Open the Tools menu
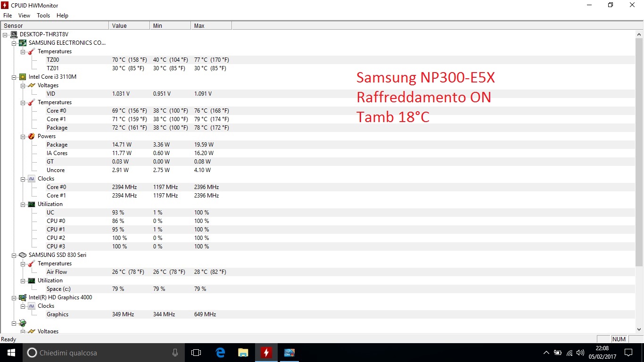This screenshot has width=644, height=362. [43, 16]
